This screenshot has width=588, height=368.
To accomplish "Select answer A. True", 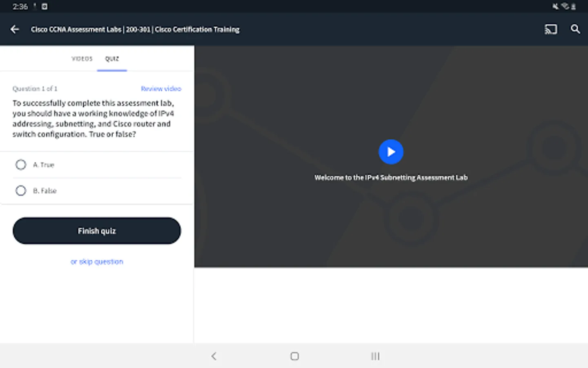I will click(97, 165).
